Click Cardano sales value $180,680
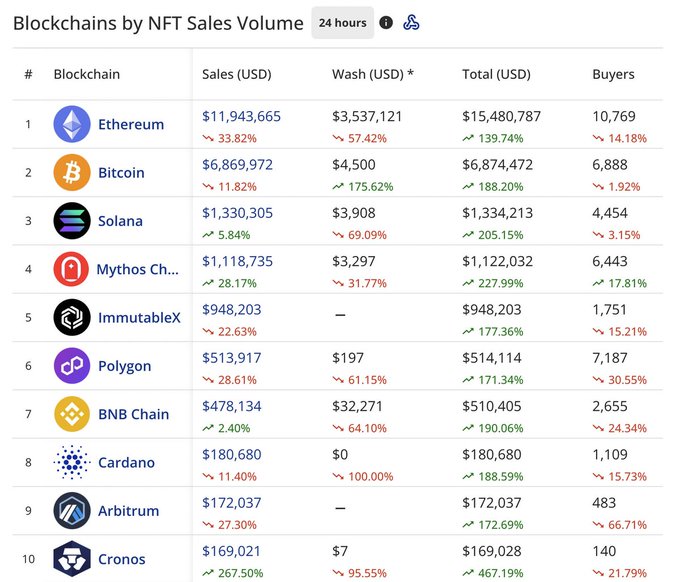Viewport: 680px width, 582px height. coord(232,454)
